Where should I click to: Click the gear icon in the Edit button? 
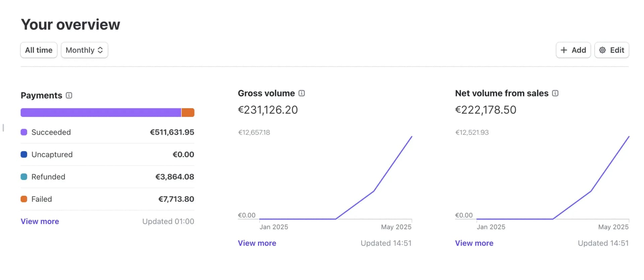[602, 50]
